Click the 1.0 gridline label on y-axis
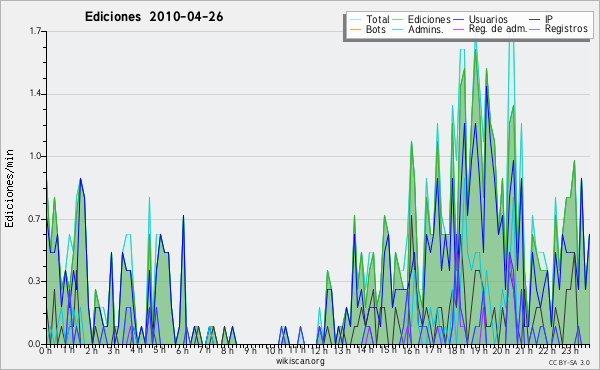 35,156
